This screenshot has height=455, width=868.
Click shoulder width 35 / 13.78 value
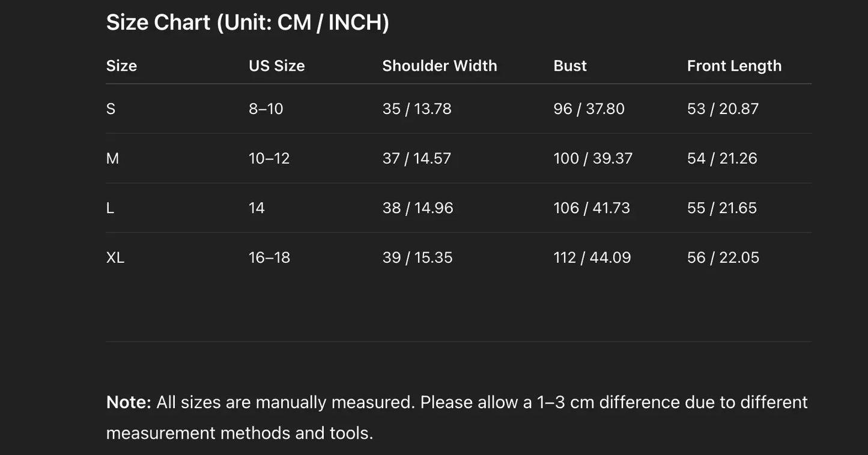pyautogui.click(x=416, y=109)
